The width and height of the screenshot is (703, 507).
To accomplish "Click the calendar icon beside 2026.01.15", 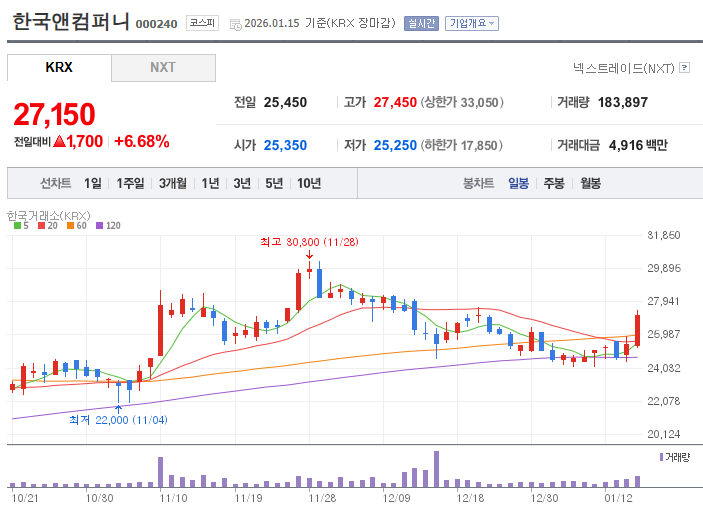I will point(235,24).
